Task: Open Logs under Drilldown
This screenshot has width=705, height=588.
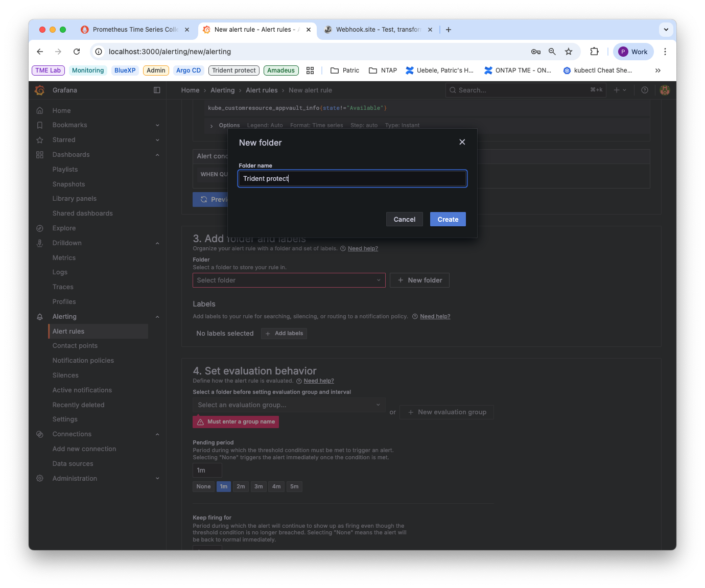Action: click(x=60, y=272)
